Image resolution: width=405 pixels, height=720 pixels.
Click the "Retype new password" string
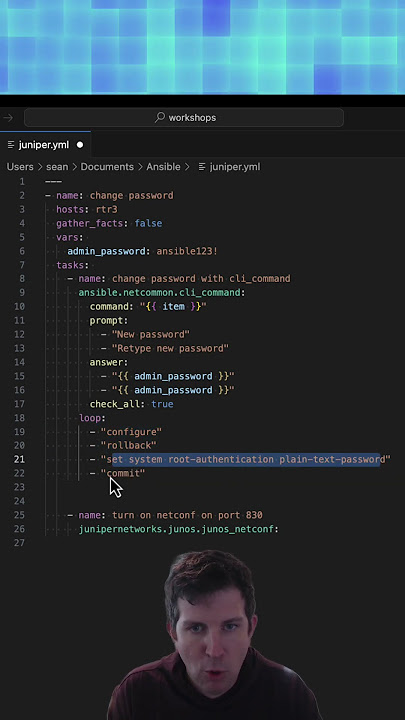(x=170, y=348)
